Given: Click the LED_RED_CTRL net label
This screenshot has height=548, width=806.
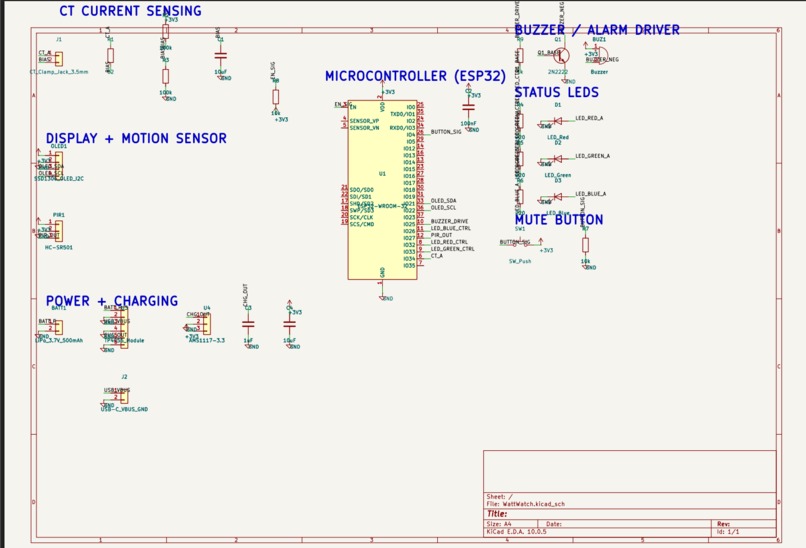Looking at the screenshot, I should [x=449, y=242].
